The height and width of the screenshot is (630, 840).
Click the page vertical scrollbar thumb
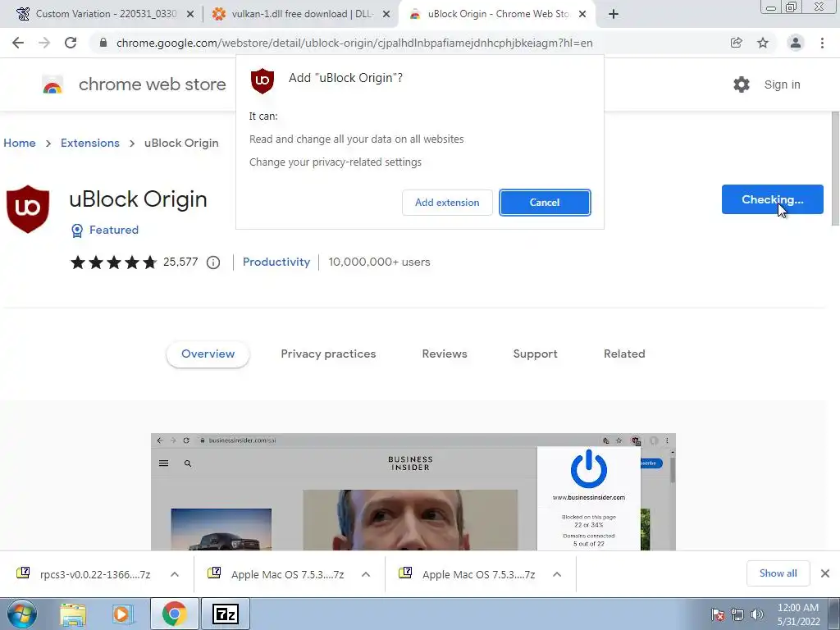point(834,169)
